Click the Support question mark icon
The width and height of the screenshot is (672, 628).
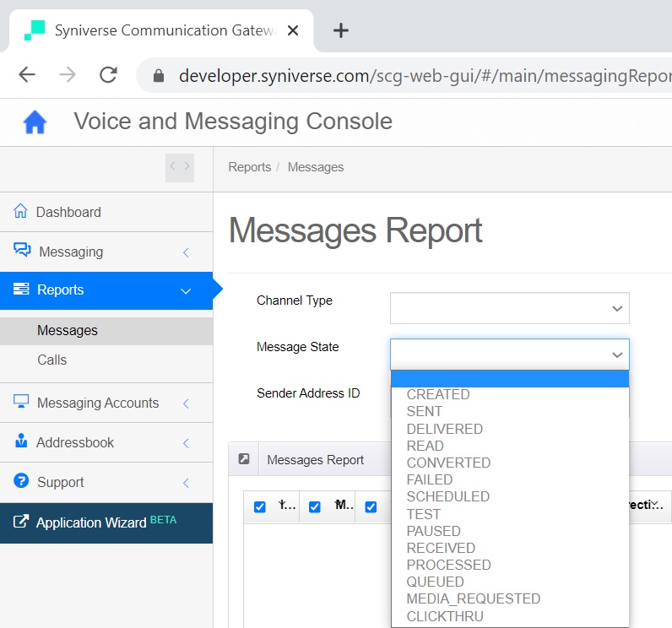tap(21, 480)
